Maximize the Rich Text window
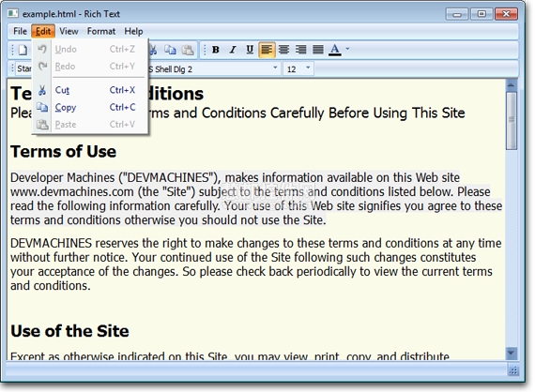Screen dimensions: 535x392 coord(481,14)
